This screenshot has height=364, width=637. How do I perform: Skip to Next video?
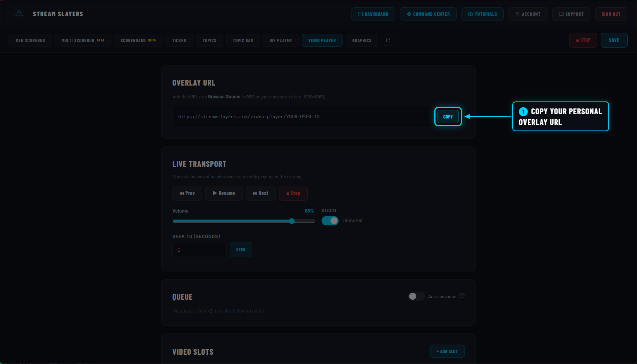[261, 193]
